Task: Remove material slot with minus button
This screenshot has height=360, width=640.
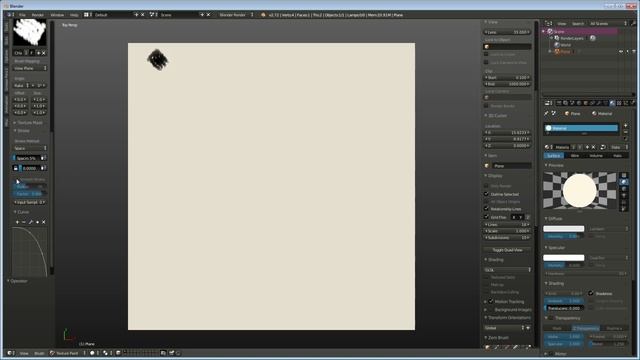Action: 625,132
